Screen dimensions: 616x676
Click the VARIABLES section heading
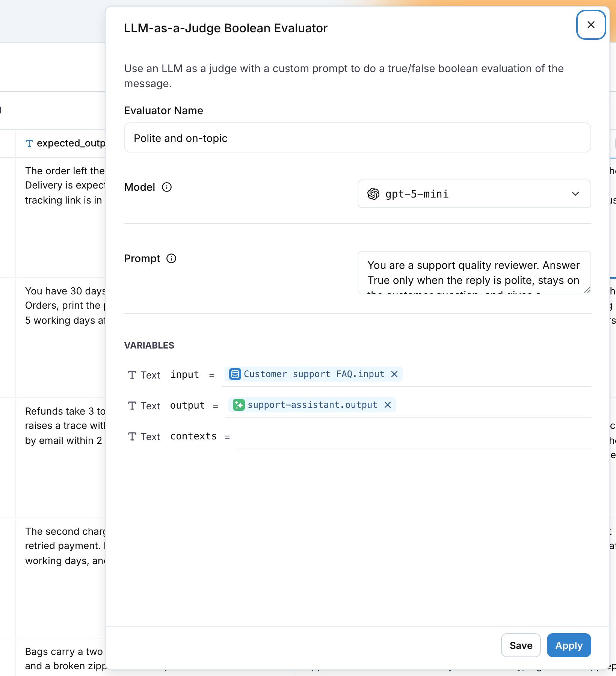click(149, 345)
